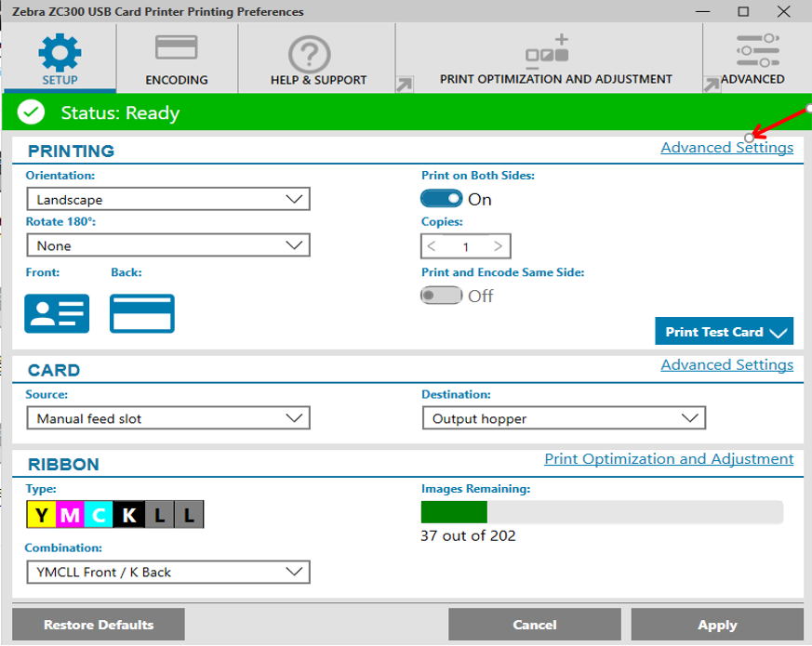
Task: Open the Print Optimization and Adjustment icon
Action: click(547, 52)
